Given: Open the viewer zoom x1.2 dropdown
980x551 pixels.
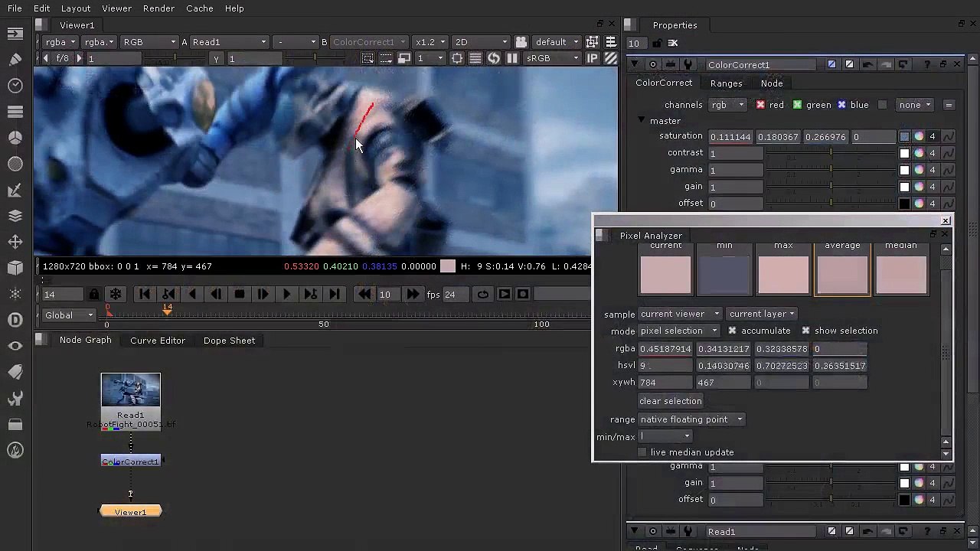Looking at the screenshot, I should 430,42.
